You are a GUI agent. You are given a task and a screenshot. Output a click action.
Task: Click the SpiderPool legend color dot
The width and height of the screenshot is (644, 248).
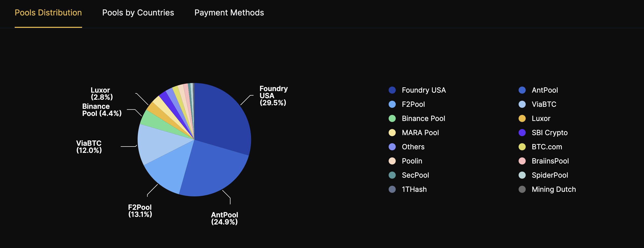pos(522,175)
